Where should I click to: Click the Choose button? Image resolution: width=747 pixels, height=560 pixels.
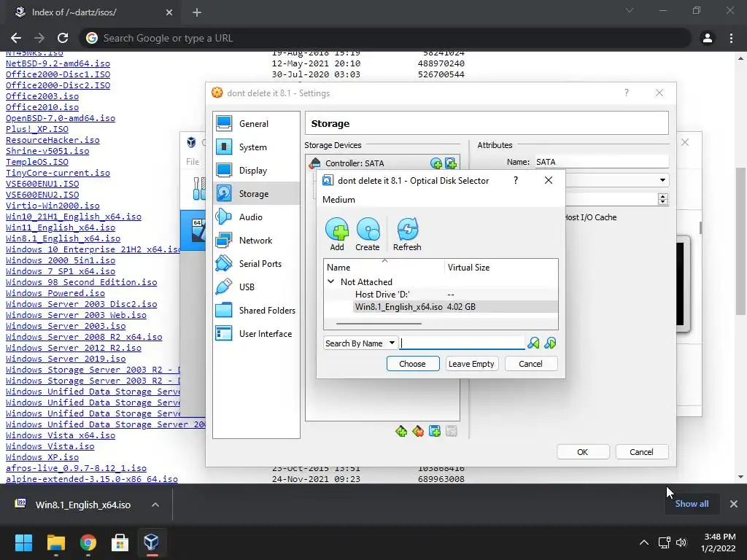point(413,364)
